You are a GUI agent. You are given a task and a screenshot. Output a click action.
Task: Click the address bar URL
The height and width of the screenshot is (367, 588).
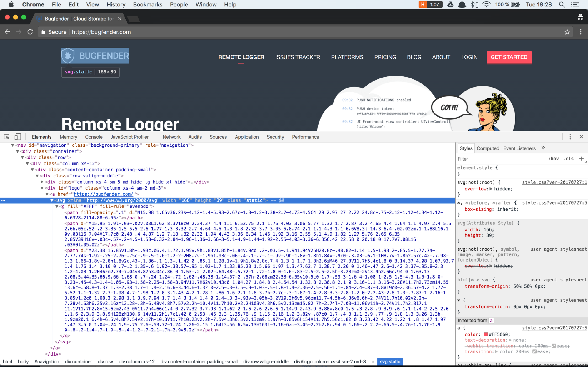[x=101, y=32]
